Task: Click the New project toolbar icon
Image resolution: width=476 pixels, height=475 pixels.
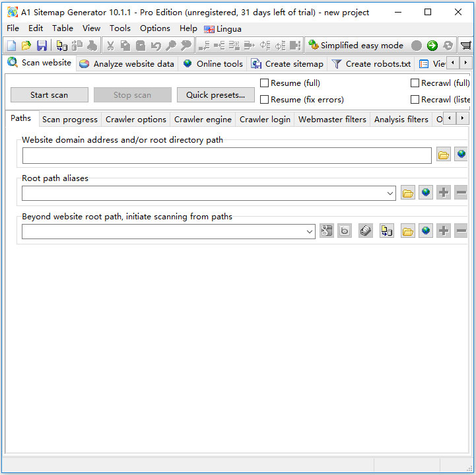Action: coord(11,46)
